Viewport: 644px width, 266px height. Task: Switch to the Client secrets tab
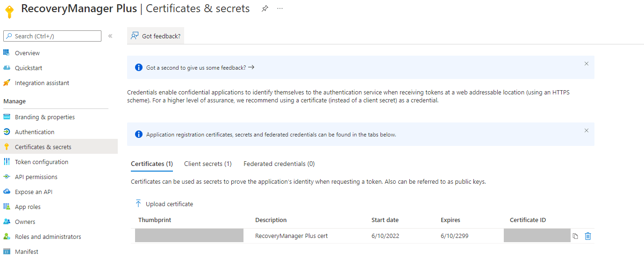click(208, 164)
